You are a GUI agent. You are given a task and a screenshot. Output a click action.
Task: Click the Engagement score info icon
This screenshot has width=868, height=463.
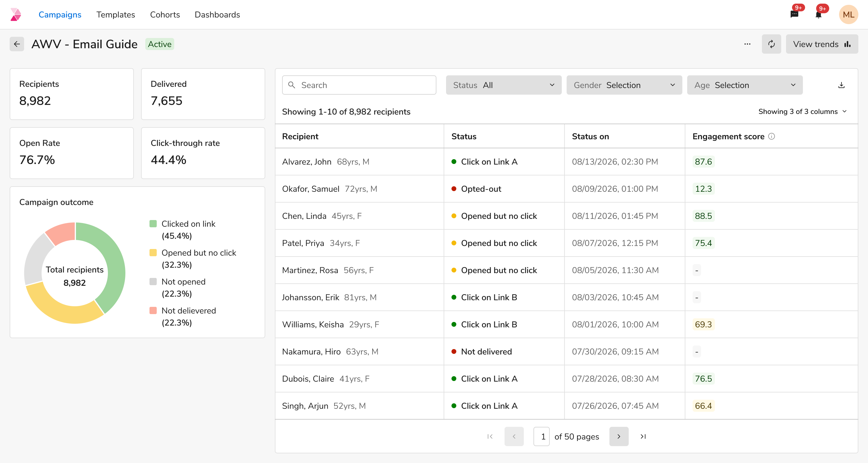(772, 136)
